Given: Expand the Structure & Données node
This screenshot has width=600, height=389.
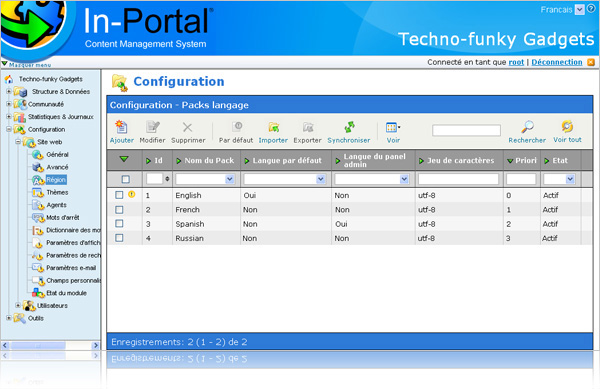Looking at the screenshot, I should click(x=8, y=92).
